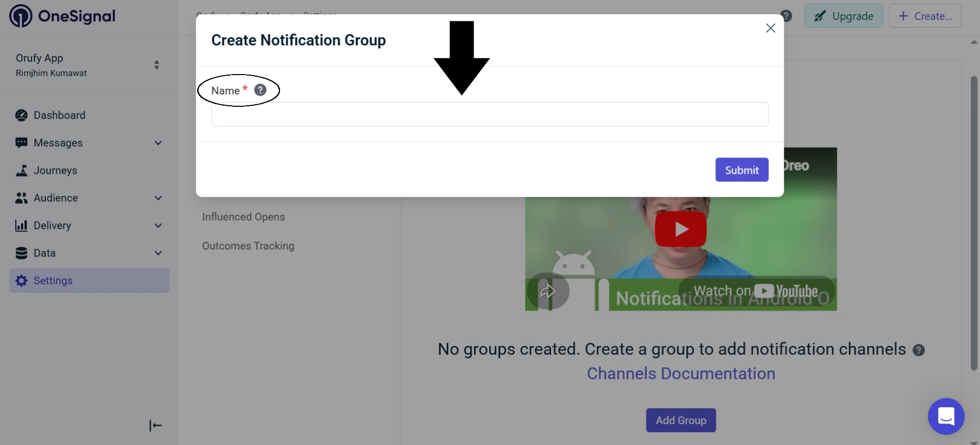Click the scrollbar up arrow
Screen dimensions: 980x445
[x=974, y=42]
